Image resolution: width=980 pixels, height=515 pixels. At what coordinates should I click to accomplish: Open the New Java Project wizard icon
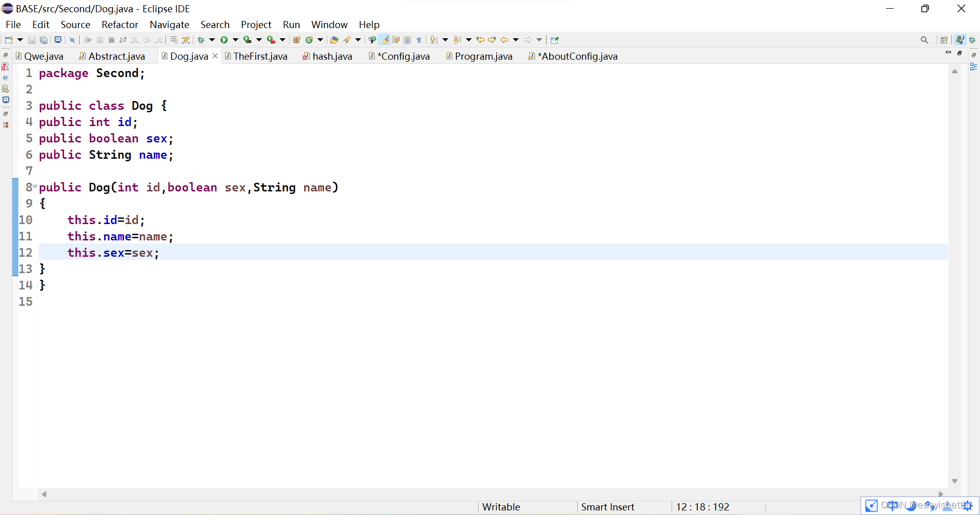tap(296, 40)
